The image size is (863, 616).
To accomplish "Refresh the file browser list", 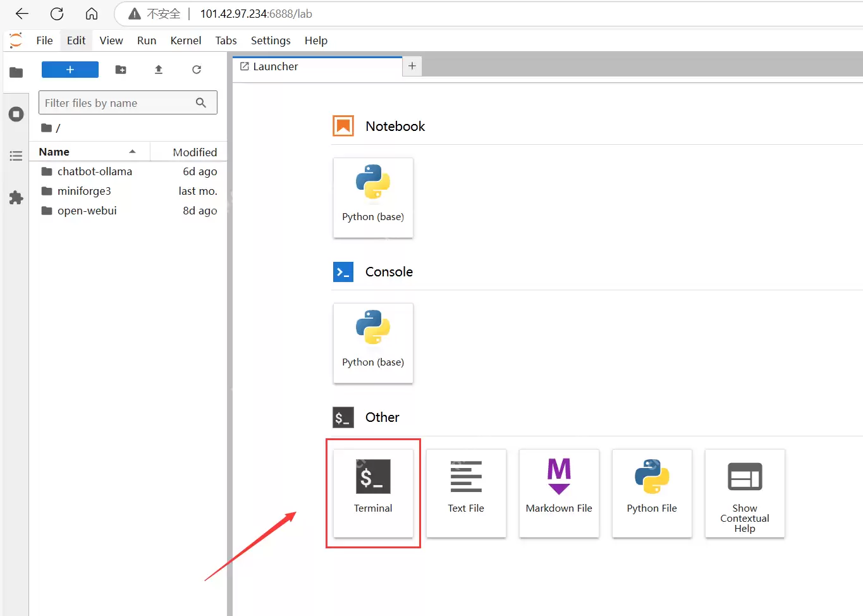I will click(x=197, y=70).
